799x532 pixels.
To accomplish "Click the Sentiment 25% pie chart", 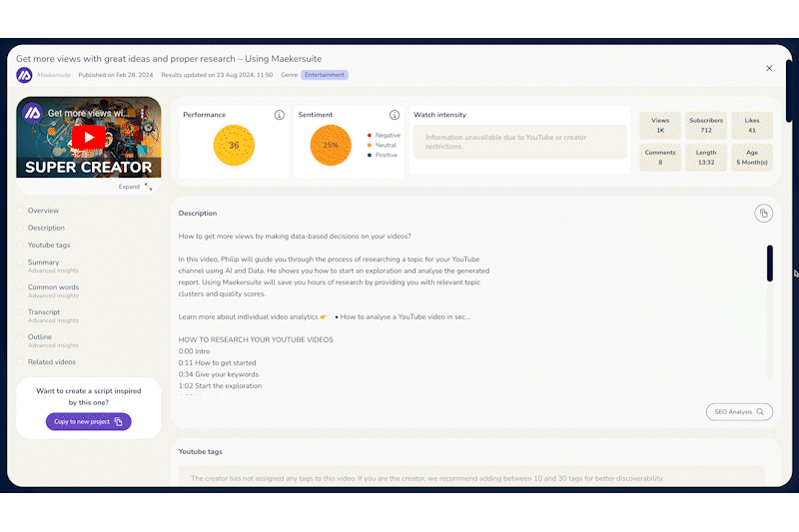I will coord(331,145).
